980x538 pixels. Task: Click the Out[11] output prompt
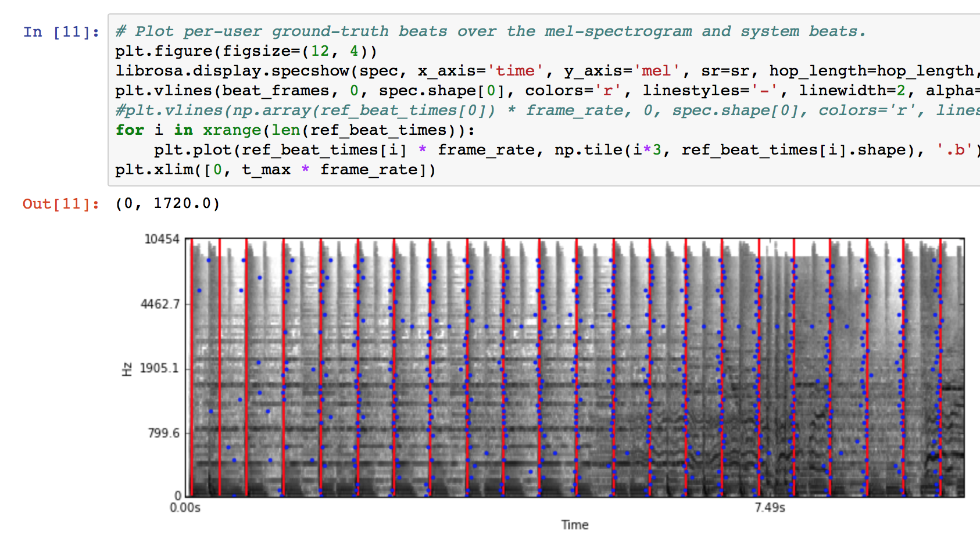60,204
